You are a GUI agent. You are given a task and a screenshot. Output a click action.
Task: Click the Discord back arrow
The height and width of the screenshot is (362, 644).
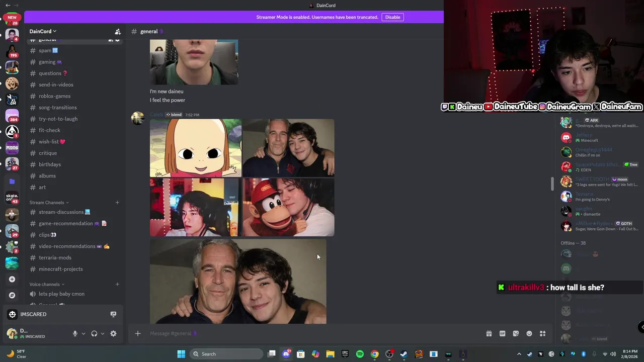[8, 5]
